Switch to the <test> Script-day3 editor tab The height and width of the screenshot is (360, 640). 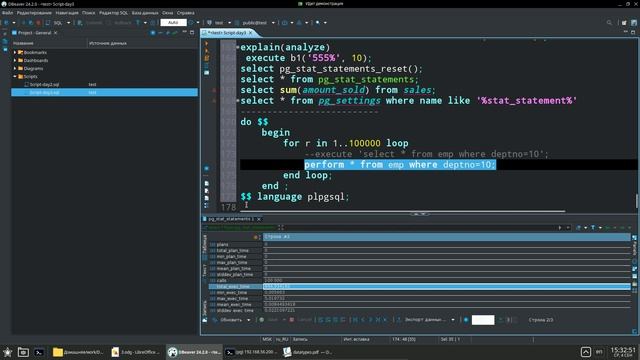(x=227, y=33)
